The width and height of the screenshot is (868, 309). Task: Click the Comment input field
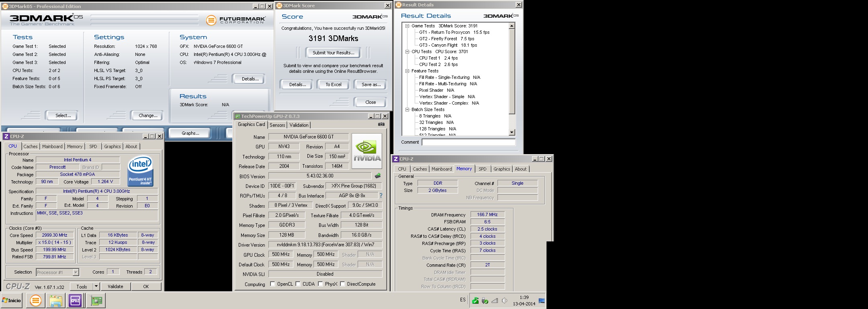pyautogui.click(x=468, y=142)
